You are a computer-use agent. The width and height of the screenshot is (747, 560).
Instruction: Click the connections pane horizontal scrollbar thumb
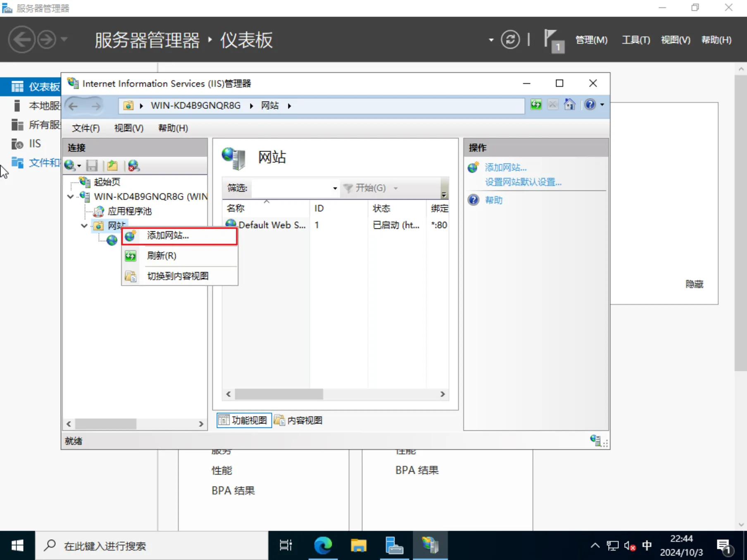click(x=106, y=424)
